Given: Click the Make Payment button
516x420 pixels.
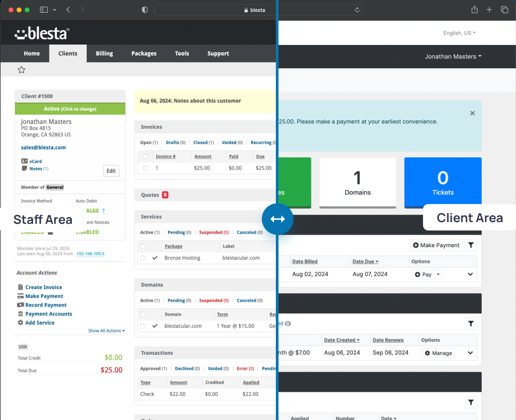Looking at the screenshot, I should coord(436,245).
